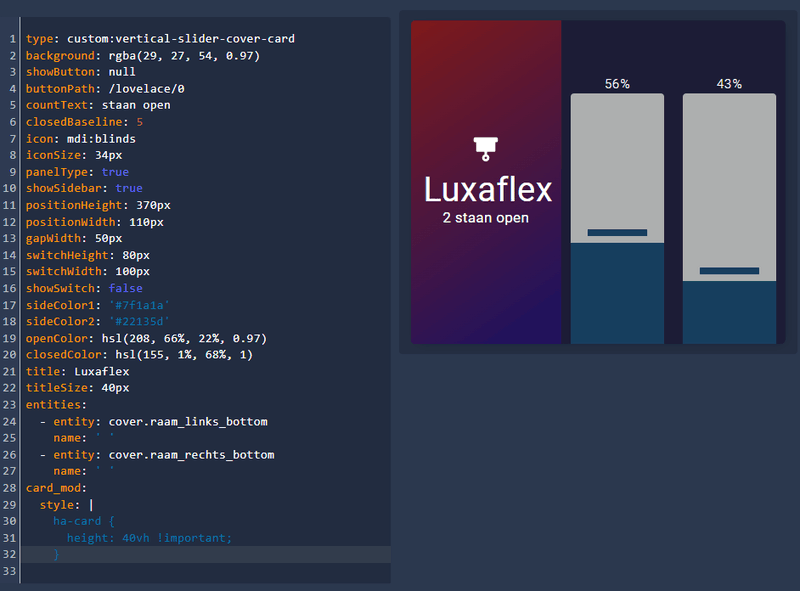Click the Luxaflex title in the sidebar
Screen dimensions: 800x591
coord(488,189)
